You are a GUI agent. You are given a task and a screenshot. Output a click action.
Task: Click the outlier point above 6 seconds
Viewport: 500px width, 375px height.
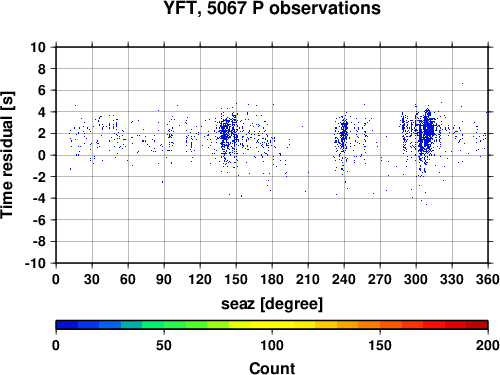point(462,84)
